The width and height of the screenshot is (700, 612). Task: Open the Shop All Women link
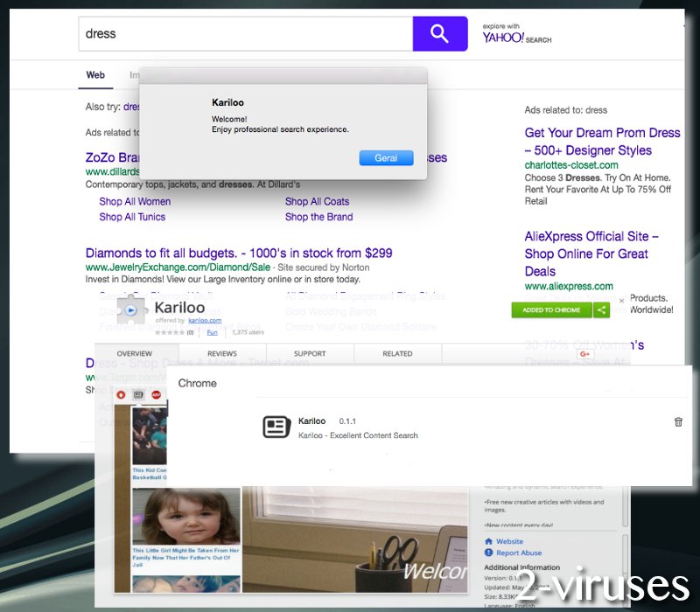point(135,201)
